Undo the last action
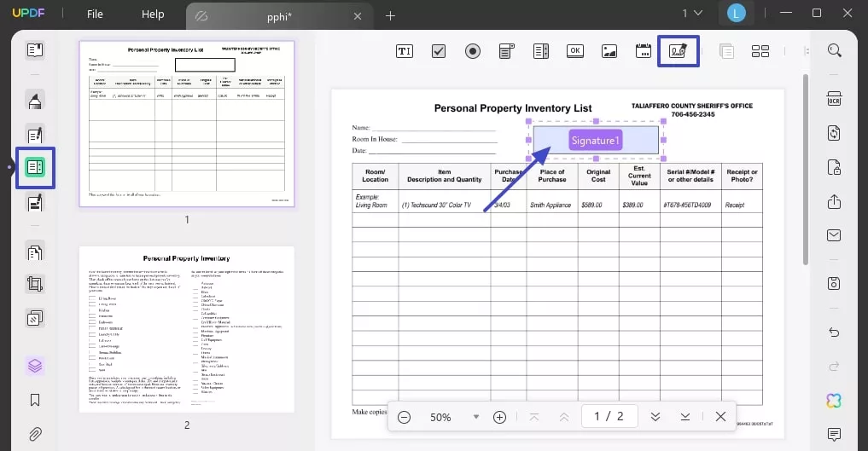The image size is (868, 451). click(x=834, y=332)
